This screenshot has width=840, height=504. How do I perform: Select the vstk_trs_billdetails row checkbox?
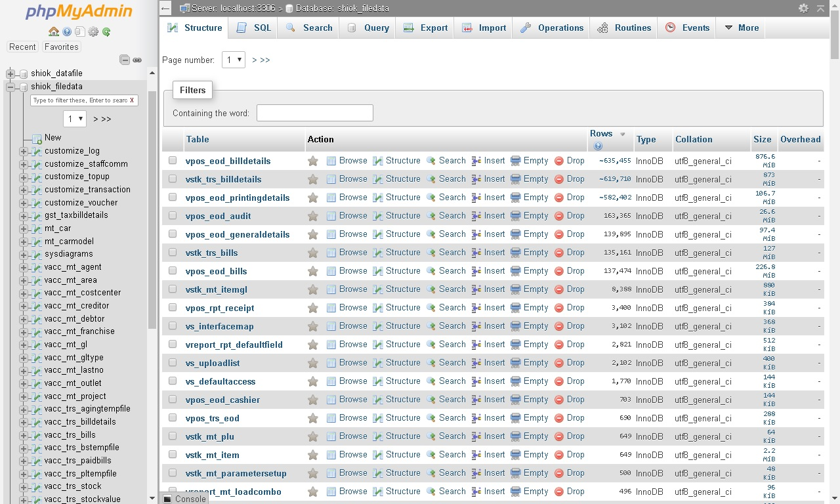coord(173,178)
